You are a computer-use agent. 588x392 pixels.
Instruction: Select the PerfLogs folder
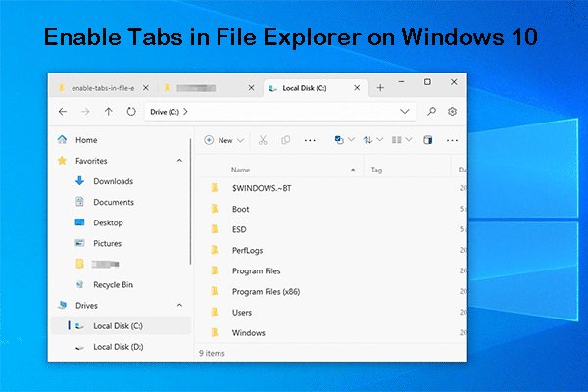coord(247,250)
